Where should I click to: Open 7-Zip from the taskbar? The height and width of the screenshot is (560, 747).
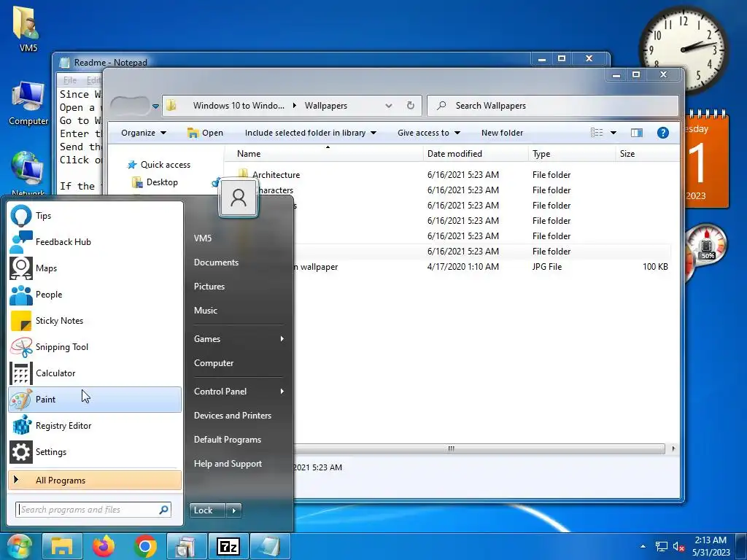[228, 546]
